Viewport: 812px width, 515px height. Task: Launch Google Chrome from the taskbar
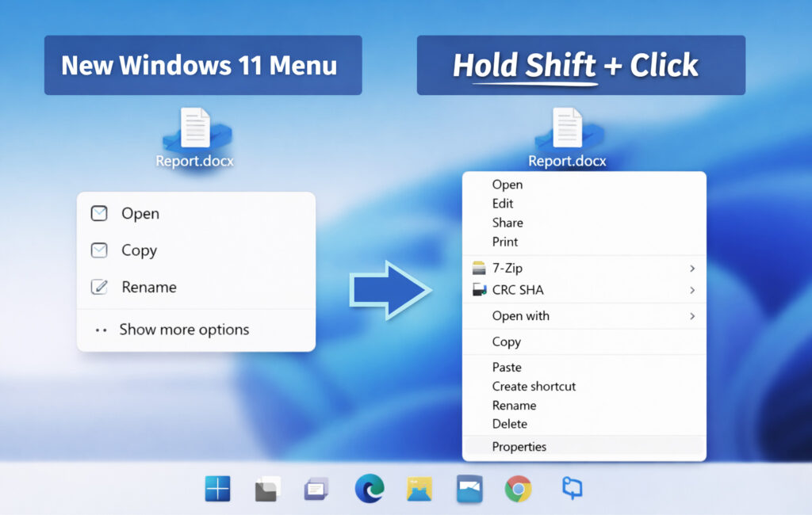(x=518, y=489)
